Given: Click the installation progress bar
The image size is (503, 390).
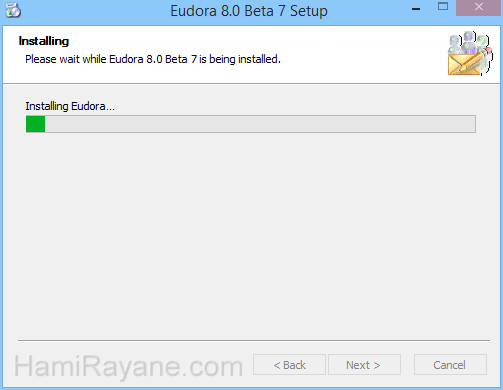Looking at the screenshot, I should (x=251, y=124).
